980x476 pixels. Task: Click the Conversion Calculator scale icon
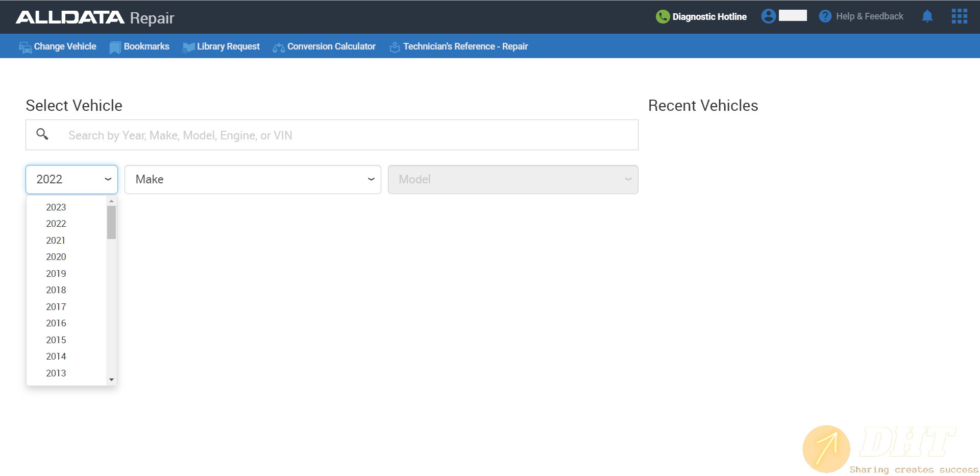(279, 47)
